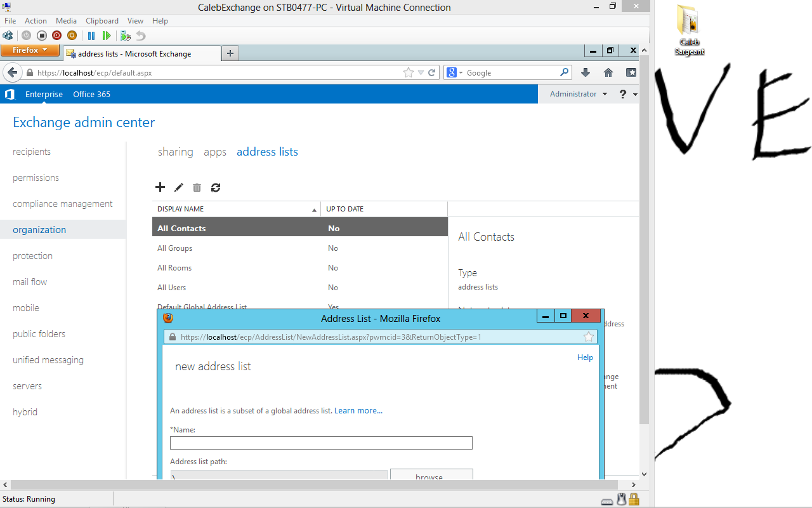Image resolution: width=812 pixels, height=508 pixels.
Task: Select the address lists tab
Action: (x=267, y=152)
